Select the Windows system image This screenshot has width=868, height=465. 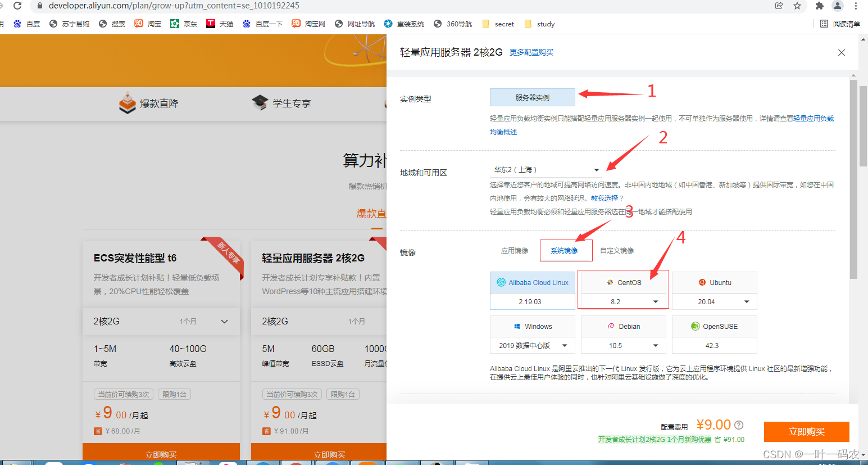point(533,326)
